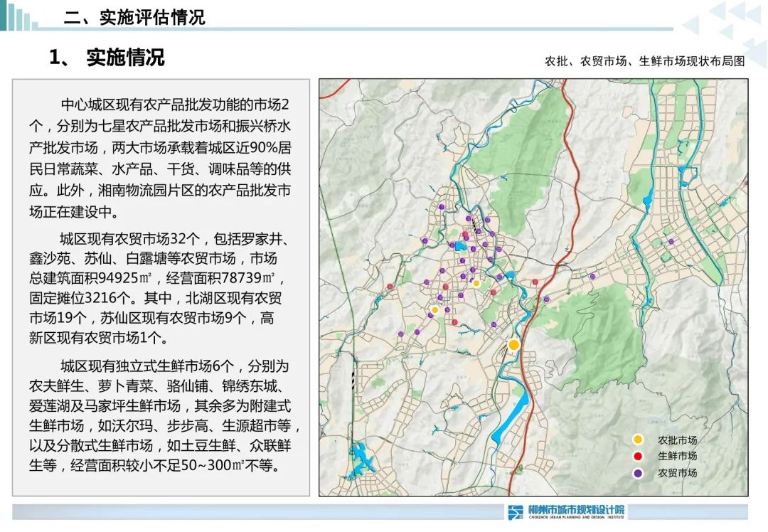Select the purple 农贸市场 legend marker
The width and height of the screenshot is (768, 532).
[x=637, y=472]
